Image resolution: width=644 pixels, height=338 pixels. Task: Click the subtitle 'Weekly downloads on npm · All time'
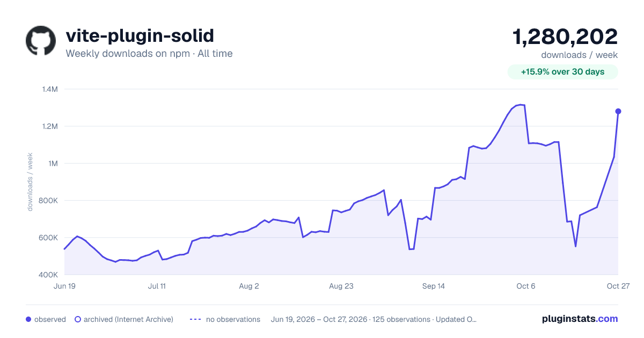click(x=149, y=54)
